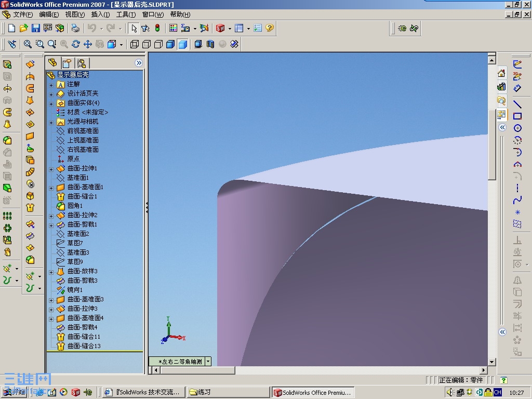Select the Rectangle sketch tool
The image size is (532, 399).
tap(517, 116)
